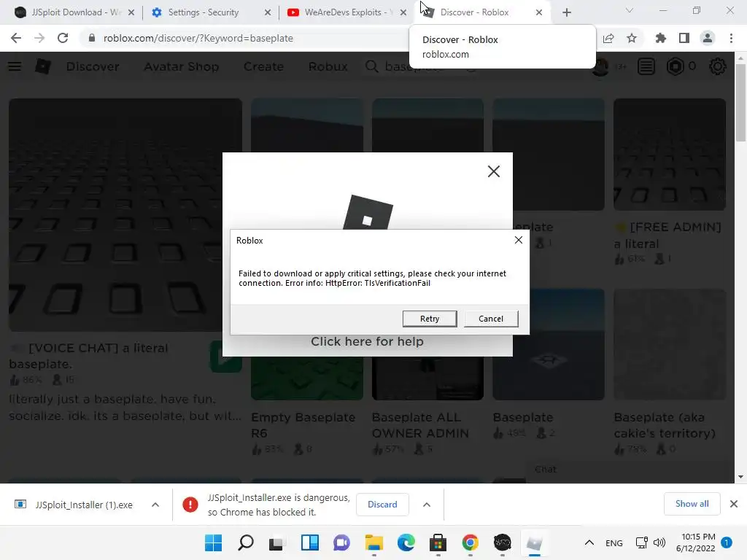Screen dimensions: 747x560
Task: Open clock showing 10:15 PM
Action: click(x=695, y=542)
